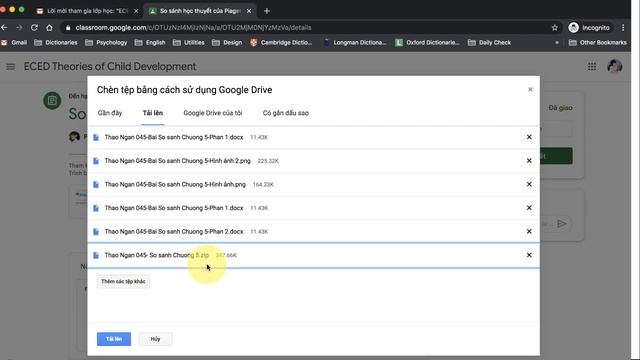Open the Incognito profile indicator
This screenshot has width=640, height=360.
(x=589, y=28)
